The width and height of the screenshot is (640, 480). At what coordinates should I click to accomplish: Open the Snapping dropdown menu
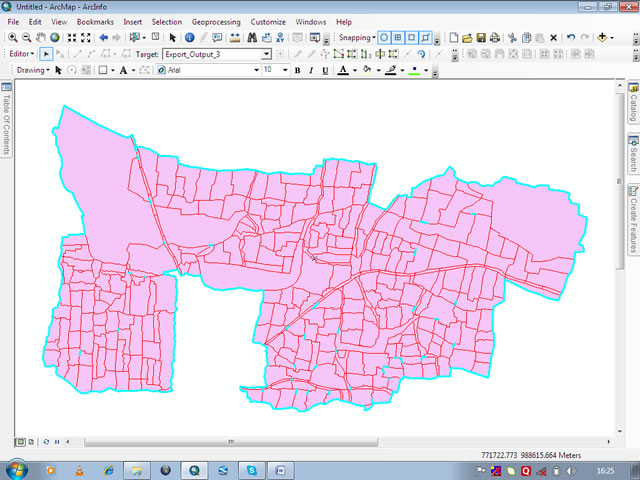pyautogui.click(x=356, y=38)
